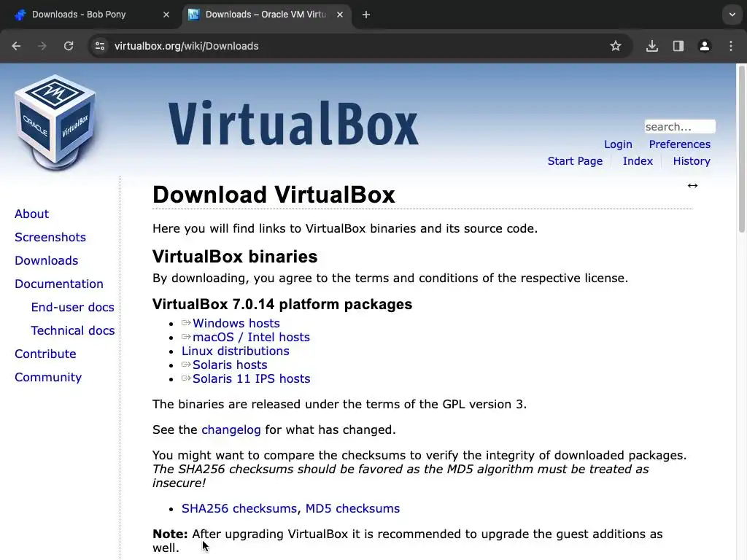Open the MD5 checksums link

[352, 508]
